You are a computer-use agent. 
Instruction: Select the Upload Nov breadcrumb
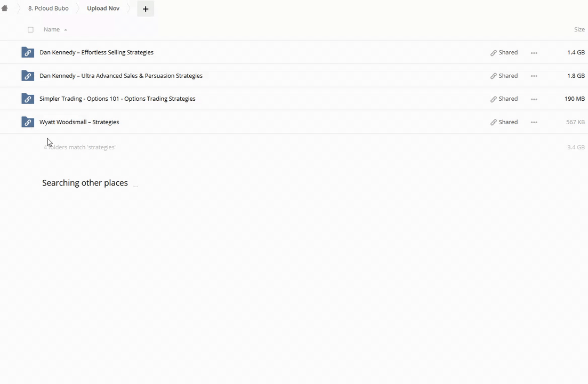point(103,9)
